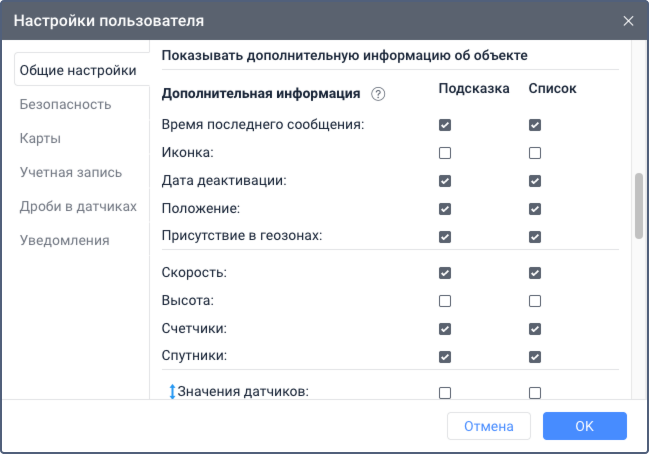Click the reorder arrow icon near Значения датчиков
Viewport: 649px width, 454px height.
coord(171,392)
